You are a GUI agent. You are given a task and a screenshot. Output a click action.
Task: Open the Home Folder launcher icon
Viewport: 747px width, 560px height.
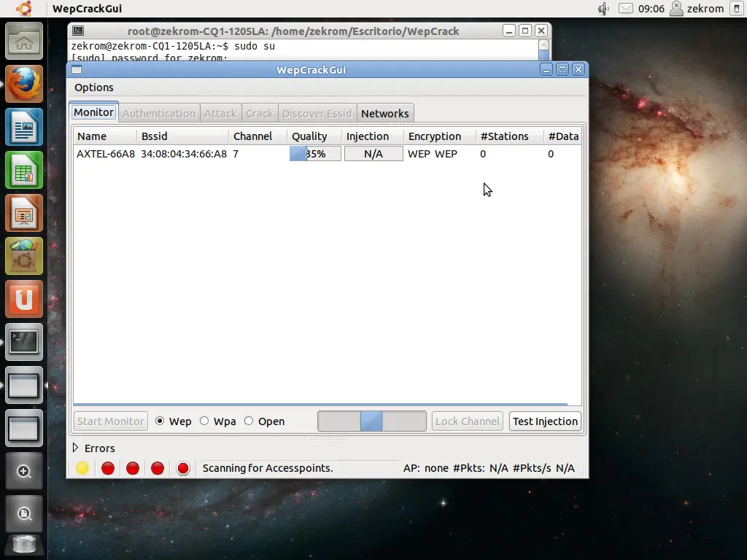point(24,41)
